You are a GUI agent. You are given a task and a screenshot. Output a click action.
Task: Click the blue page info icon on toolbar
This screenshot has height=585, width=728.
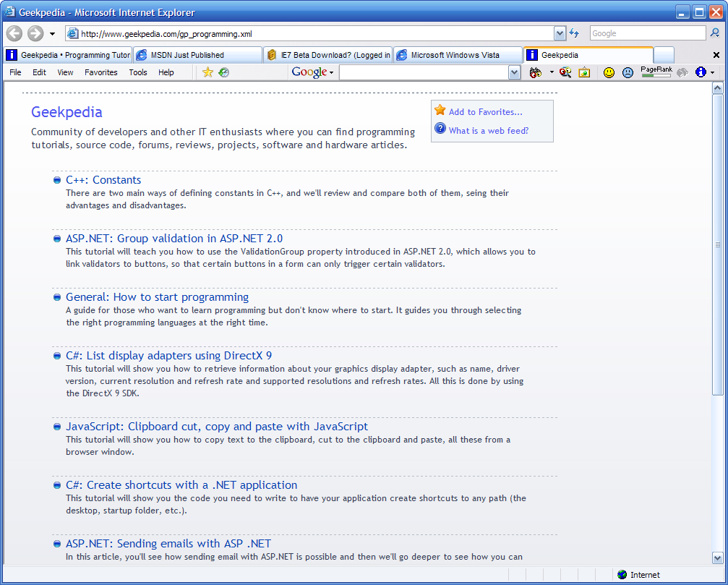701,72
